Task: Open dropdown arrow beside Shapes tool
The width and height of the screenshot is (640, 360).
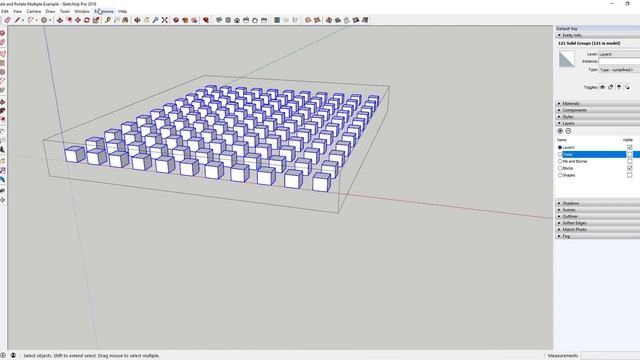Action: (50, 20)
